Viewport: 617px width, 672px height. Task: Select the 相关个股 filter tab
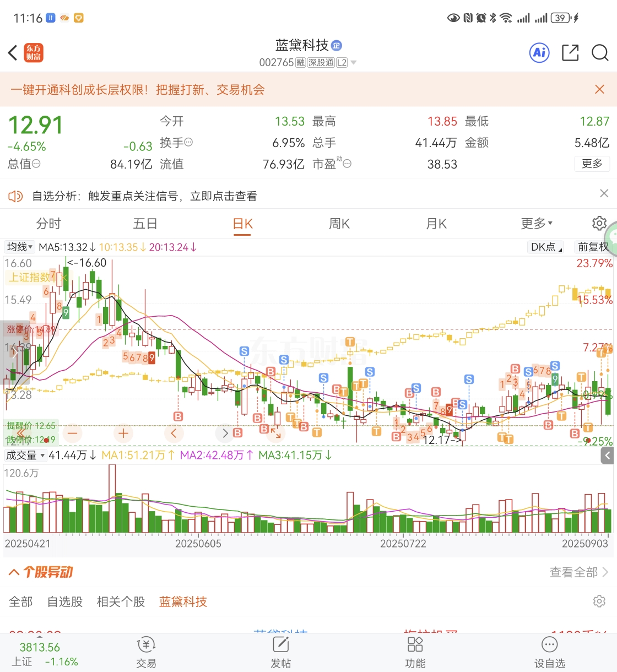(x=121, y=601)
